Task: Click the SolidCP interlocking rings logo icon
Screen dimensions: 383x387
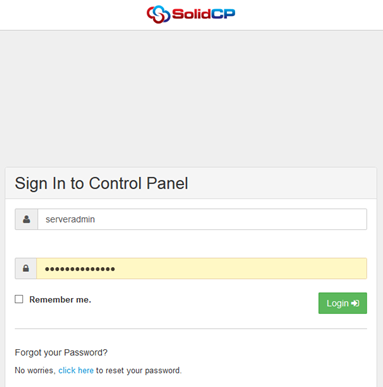Action: [158, 14]
